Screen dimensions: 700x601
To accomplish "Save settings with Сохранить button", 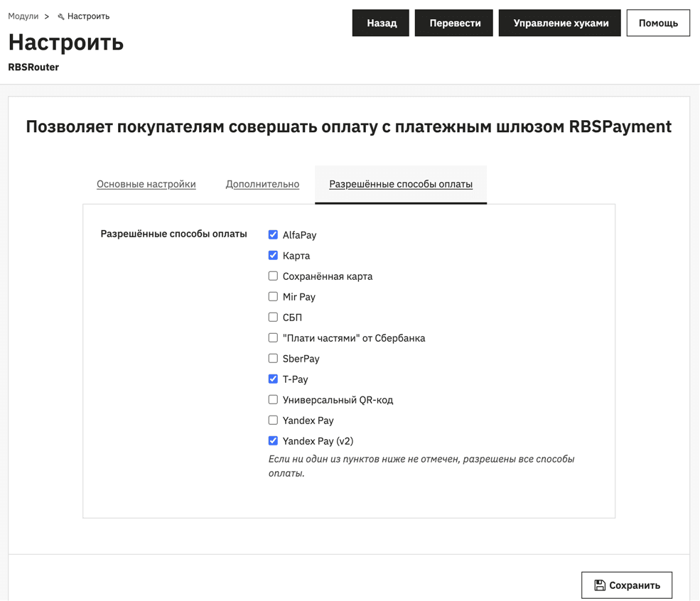I will (x=627, y=585).
